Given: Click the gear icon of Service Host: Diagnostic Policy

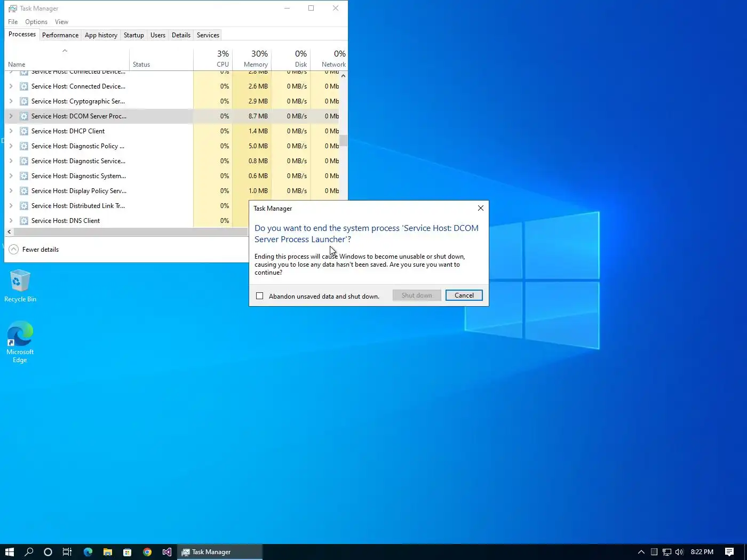Looking at the screenshot, I should [x=24, y=146].
